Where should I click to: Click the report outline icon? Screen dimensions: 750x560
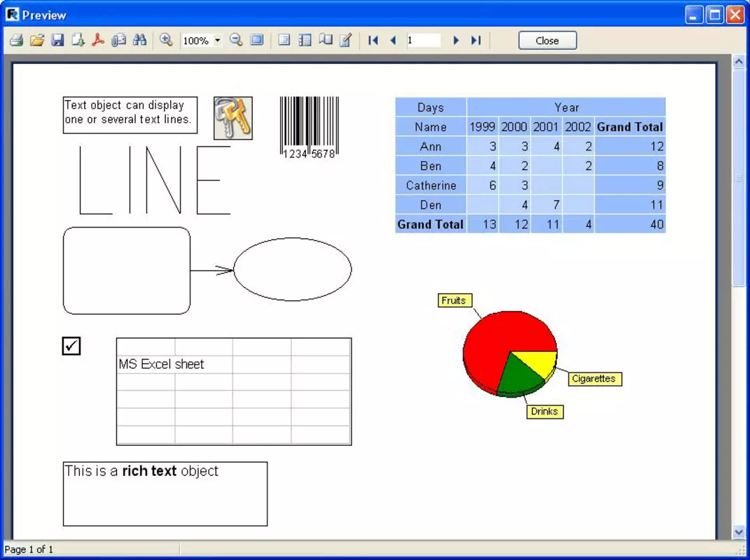[x=284, y=40]
